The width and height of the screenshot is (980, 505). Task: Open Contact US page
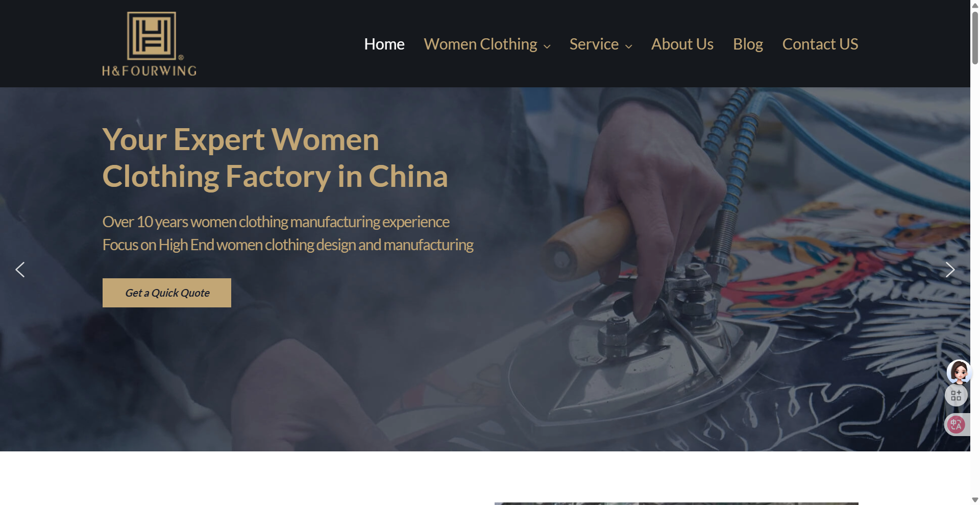tap(820, 44)
